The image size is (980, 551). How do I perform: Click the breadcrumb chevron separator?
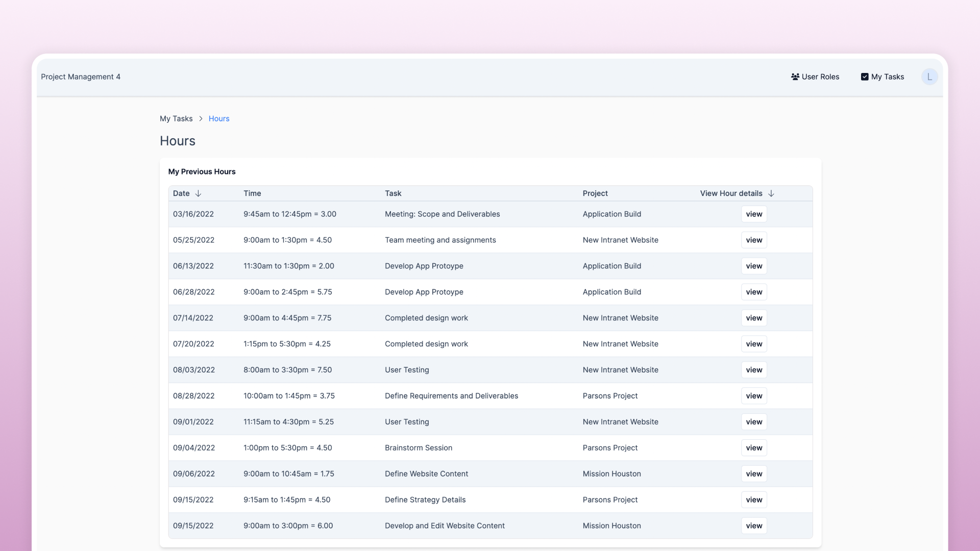(x=201, y=118)
